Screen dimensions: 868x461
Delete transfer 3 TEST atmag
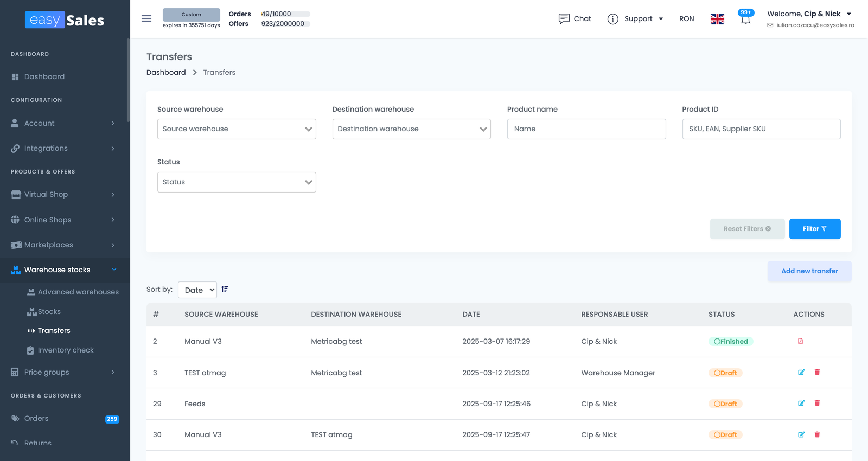[x=817, y=372]
